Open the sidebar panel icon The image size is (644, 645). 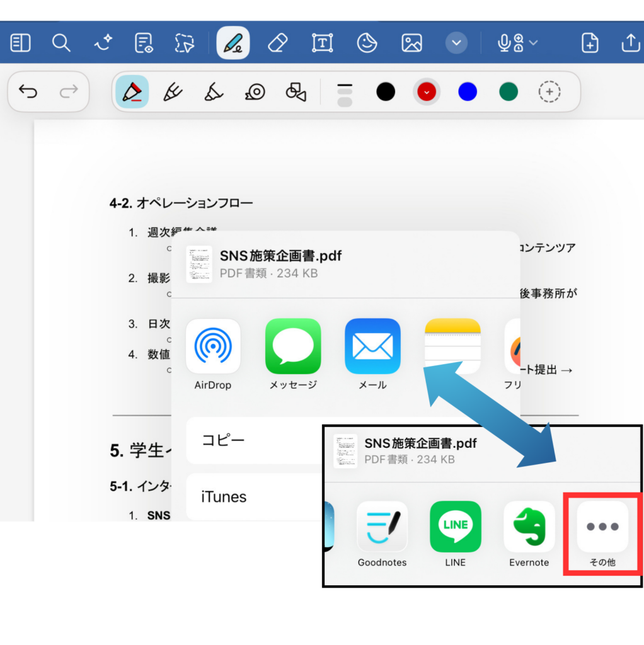coord(20,43)
